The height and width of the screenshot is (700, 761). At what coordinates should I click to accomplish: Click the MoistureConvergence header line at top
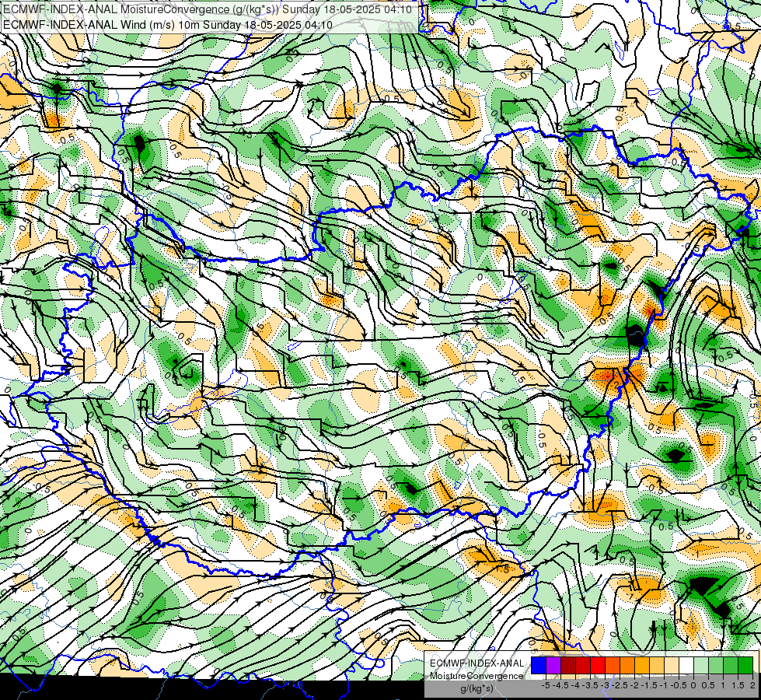(x=208, y=9)
